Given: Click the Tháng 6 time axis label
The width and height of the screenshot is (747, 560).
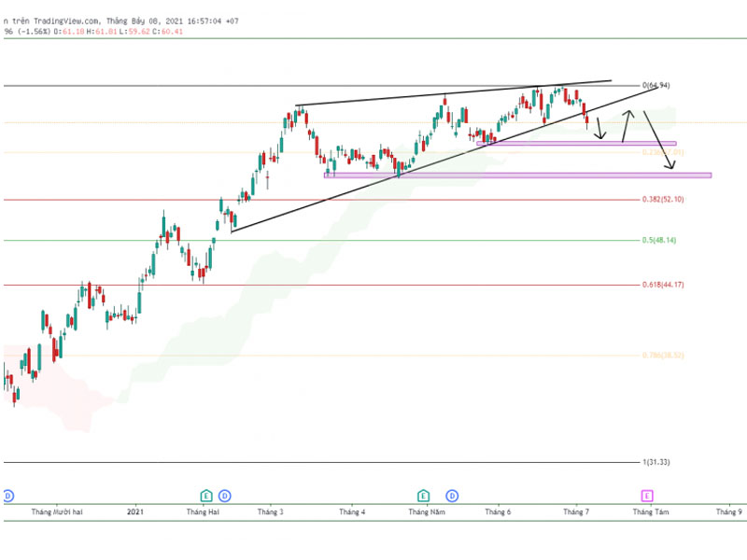Looking at the screenshot, I should (498, 511).
